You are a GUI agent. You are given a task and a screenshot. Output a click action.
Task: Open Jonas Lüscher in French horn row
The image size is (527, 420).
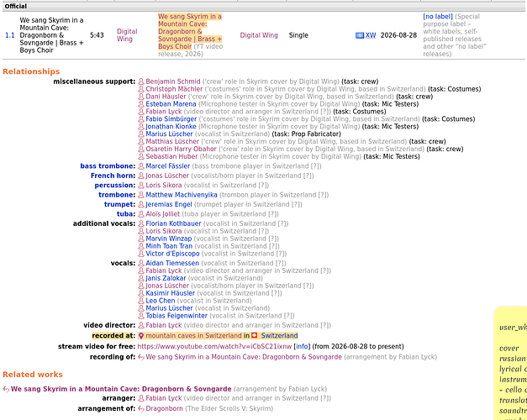click(x=167, y=176)
